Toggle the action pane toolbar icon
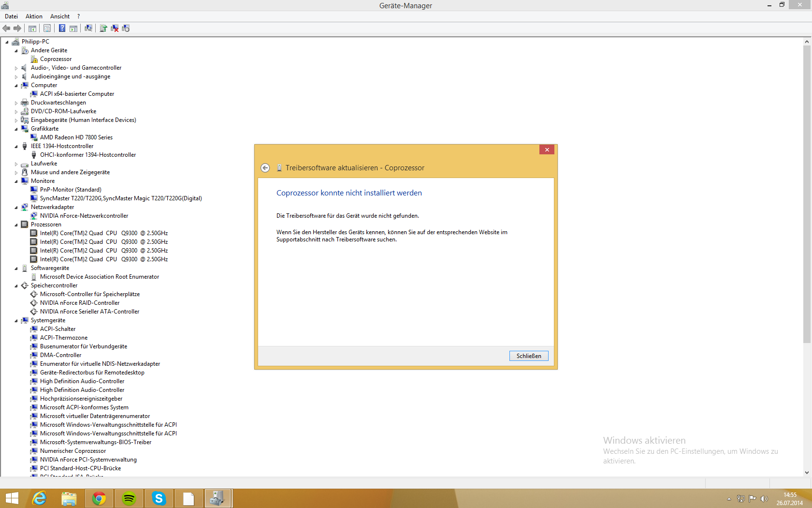The height and width of the screenshot is (508, 812). click(x=73, y=29)
